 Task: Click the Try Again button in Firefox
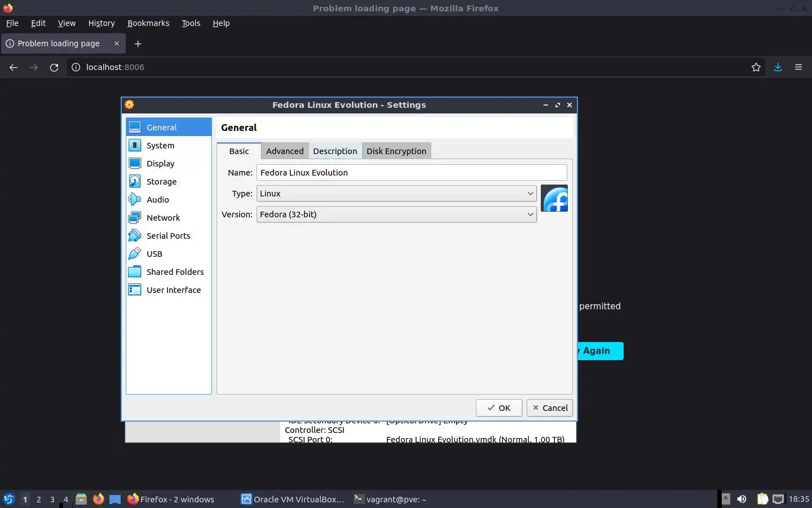point(600,351)
